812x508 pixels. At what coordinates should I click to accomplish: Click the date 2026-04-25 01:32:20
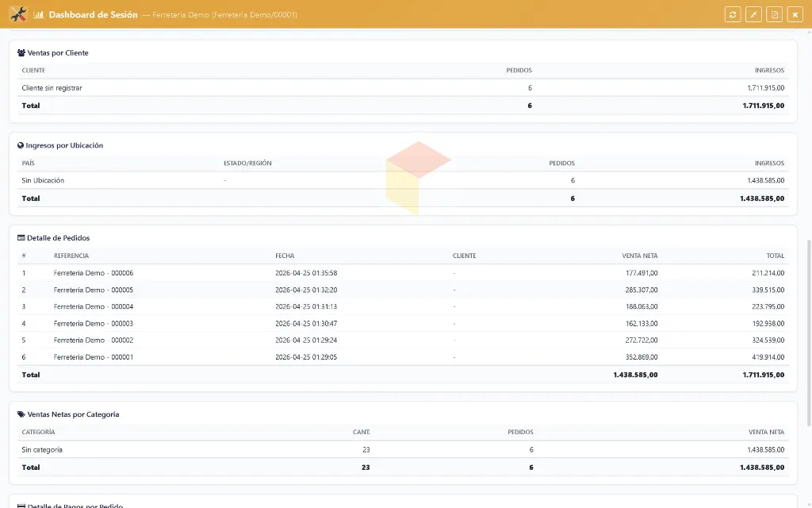(306, 291)
